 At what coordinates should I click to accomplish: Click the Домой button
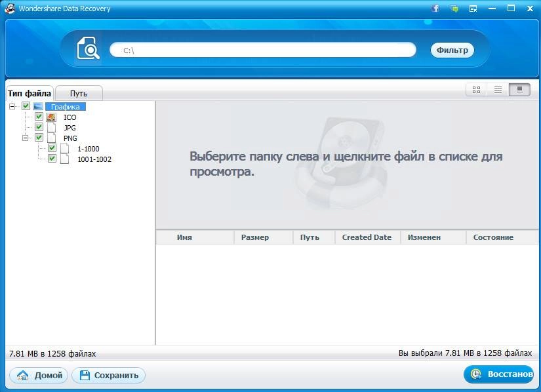click(39, 375)
